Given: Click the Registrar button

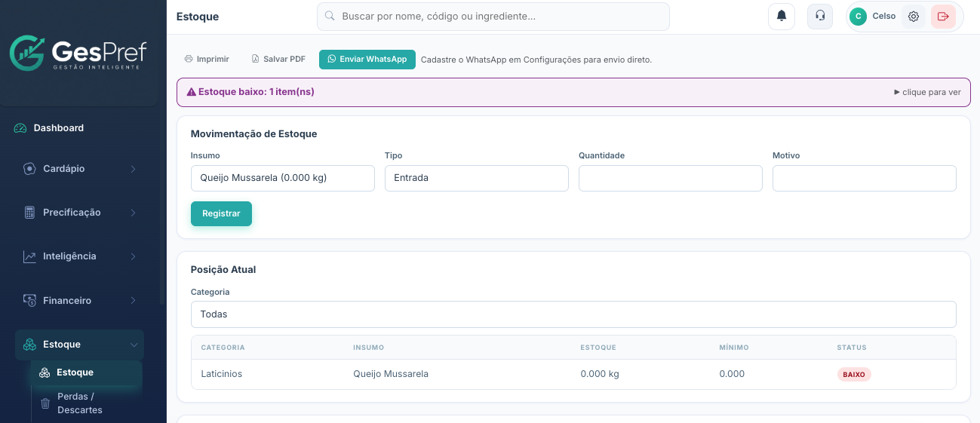Looking at the screenshot, I should coord(221,213).
